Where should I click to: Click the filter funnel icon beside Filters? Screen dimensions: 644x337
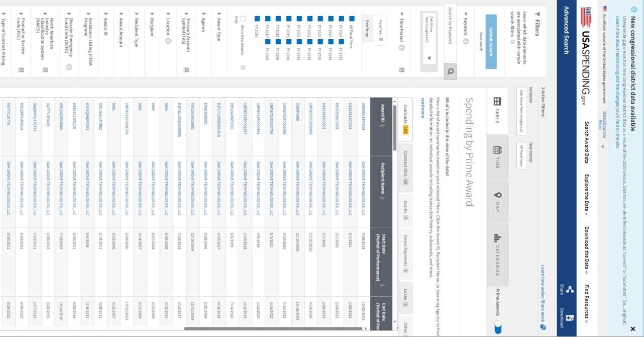coord(537,14)
